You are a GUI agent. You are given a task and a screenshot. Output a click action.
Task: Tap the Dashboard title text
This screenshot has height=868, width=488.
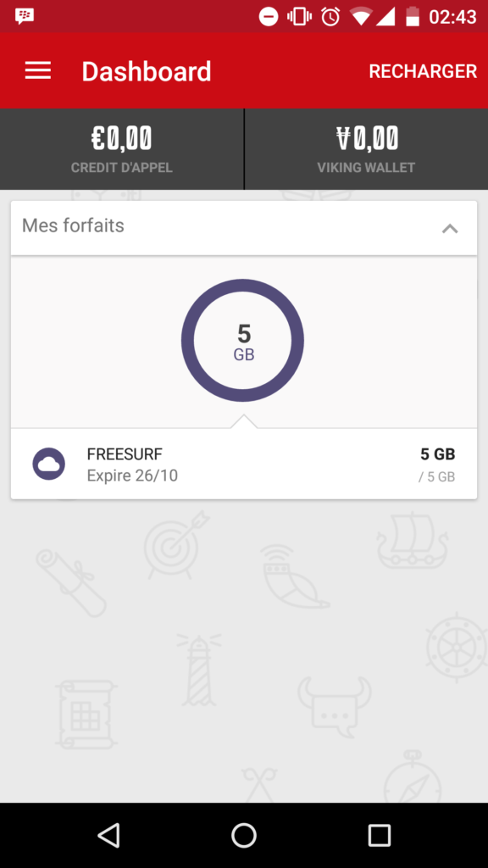tap(147, 71)
